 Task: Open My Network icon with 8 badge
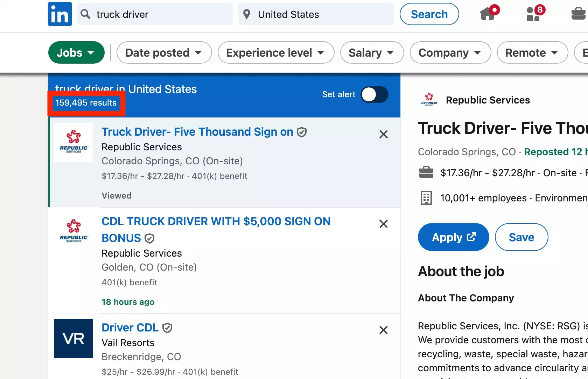pos(535,13)
